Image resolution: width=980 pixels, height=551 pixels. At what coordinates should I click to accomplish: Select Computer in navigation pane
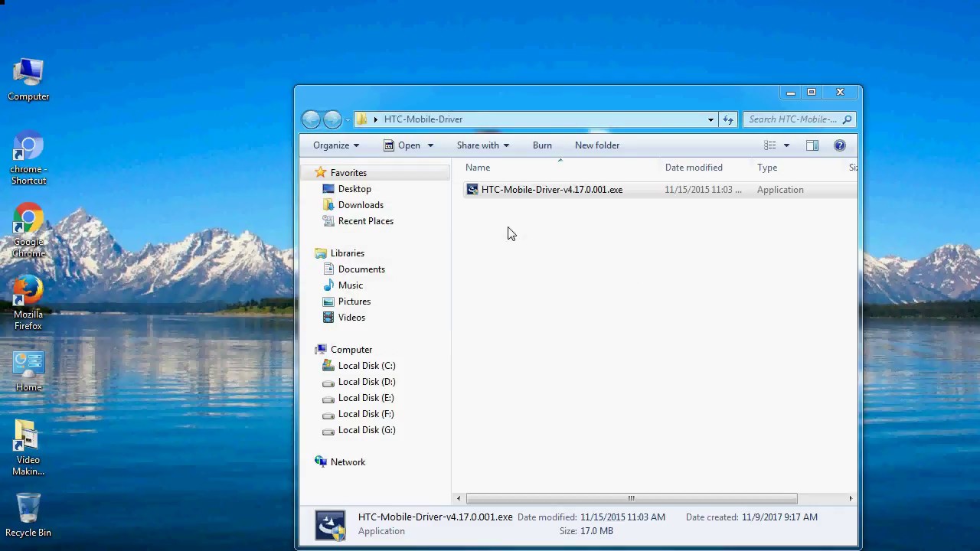(351, 350)
